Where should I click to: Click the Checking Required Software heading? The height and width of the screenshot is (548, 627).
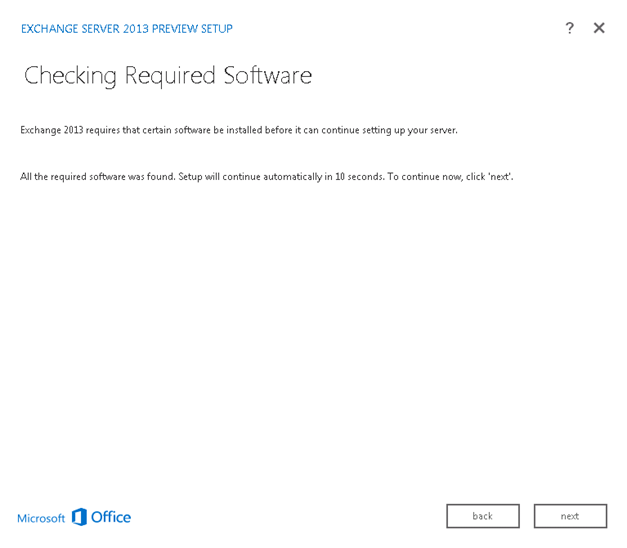[x=168, y=76]
